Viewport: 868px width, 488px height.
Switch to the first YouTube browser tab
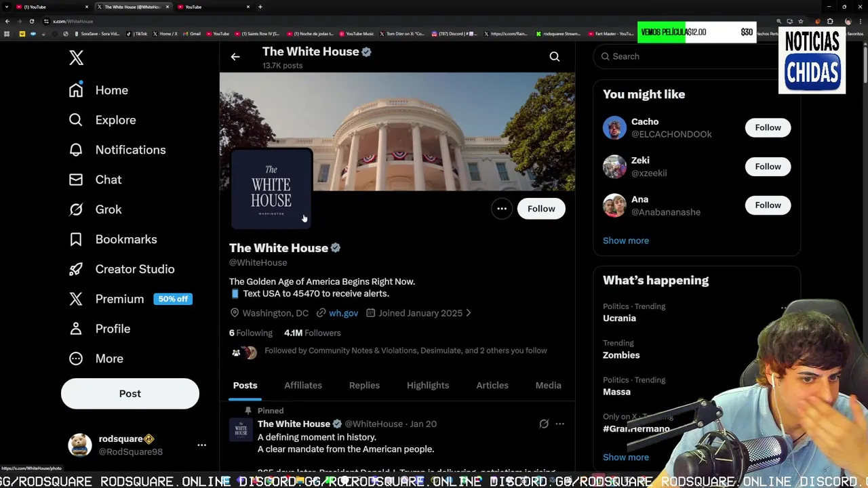(51, 7)
